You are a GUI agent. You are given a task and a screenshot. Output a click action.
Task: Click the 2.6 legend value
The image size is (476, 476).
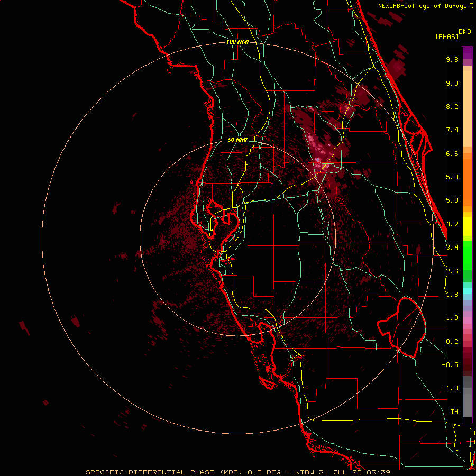point(452,271)
